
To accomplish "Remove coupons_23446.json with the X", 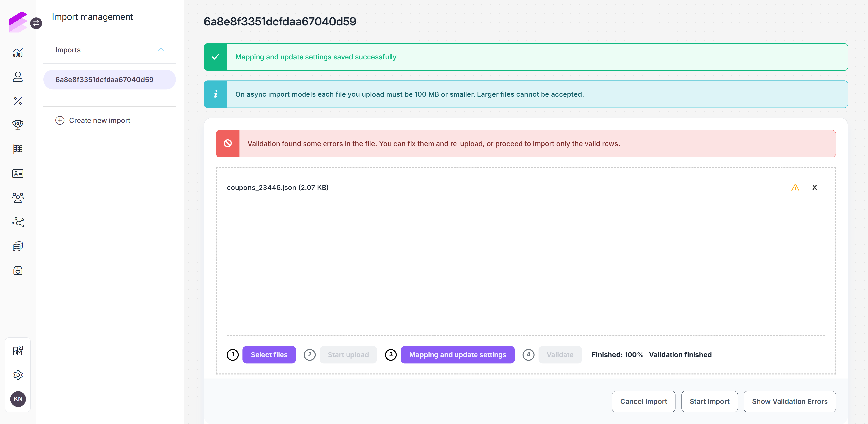I will [814, 188].
